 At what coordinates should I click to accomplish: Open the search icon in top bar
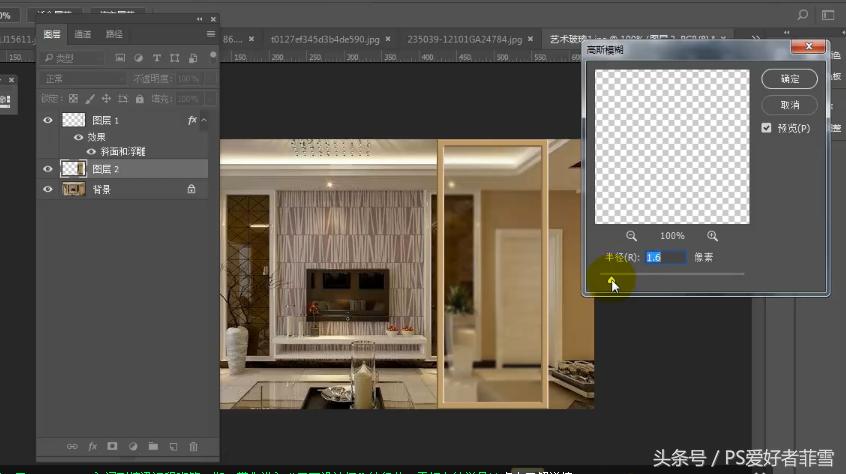802,15
